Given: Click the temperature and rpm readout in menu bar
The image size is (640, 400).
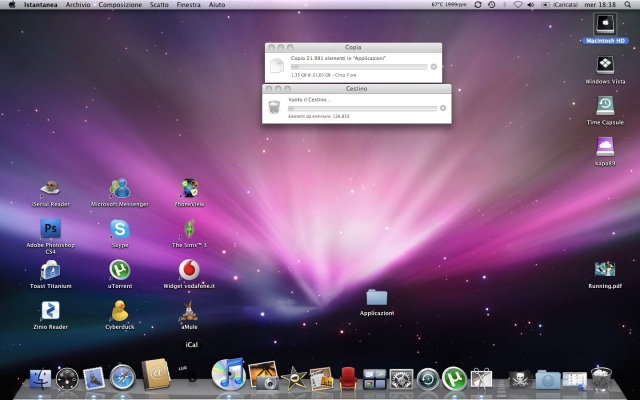Looking at the screenshot, I should tap(449, 4).
